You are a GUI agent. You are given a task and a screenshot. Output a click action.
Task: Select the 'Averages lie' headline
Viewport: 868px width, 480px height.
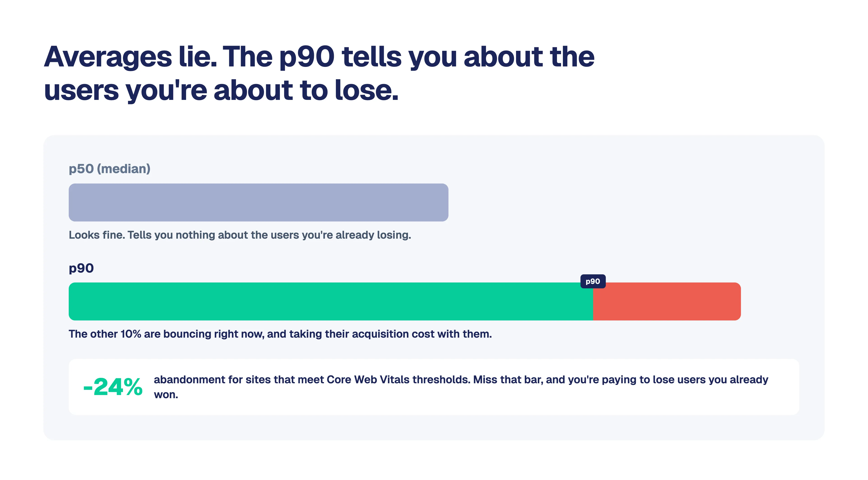(x=319, y=73)
